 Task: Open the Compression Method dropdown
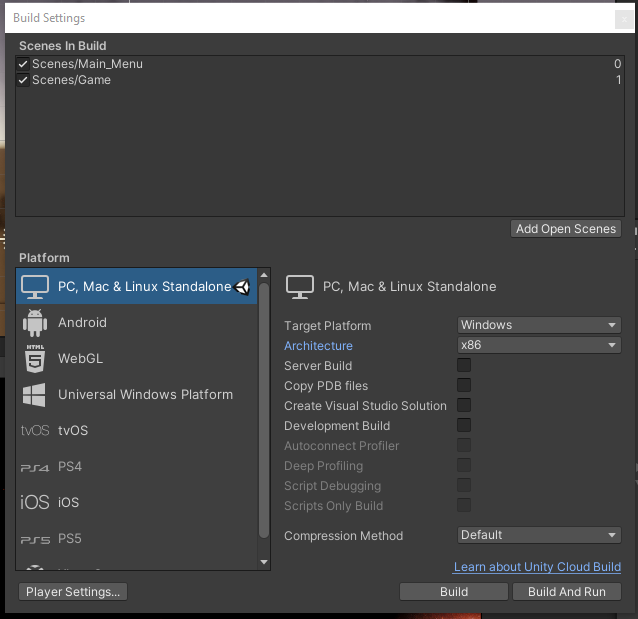pyautogui.click(x=539, y=535)
